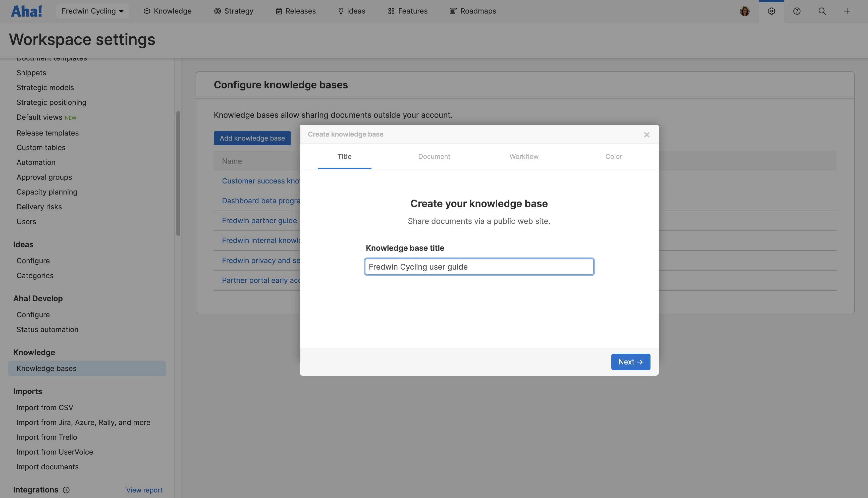Switch to the Color step tab
Screen dimensions: 868x498
(613, 156)
